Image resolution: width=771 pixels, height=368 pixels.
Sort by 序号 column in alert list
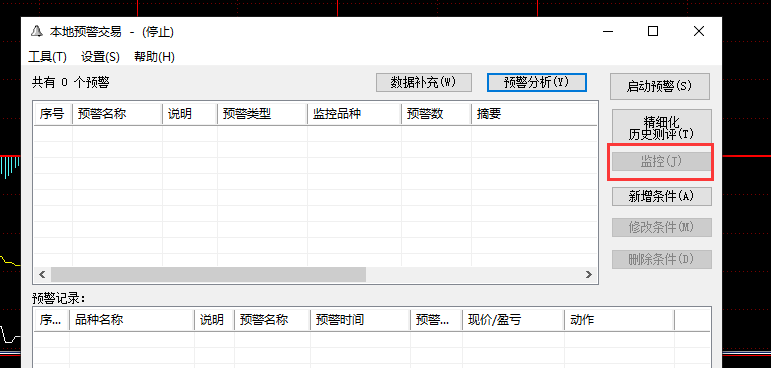(53, 114)
